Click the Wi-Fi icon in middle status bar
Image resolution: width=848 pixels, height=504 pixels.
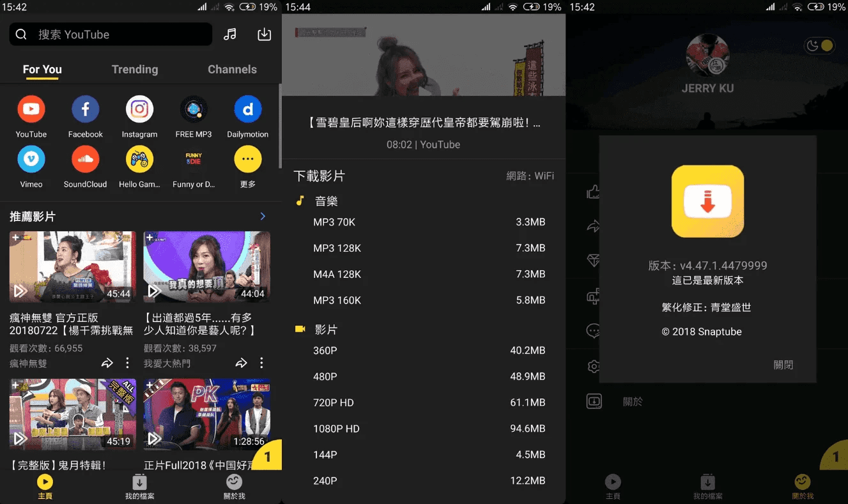(x=513, y=7)
